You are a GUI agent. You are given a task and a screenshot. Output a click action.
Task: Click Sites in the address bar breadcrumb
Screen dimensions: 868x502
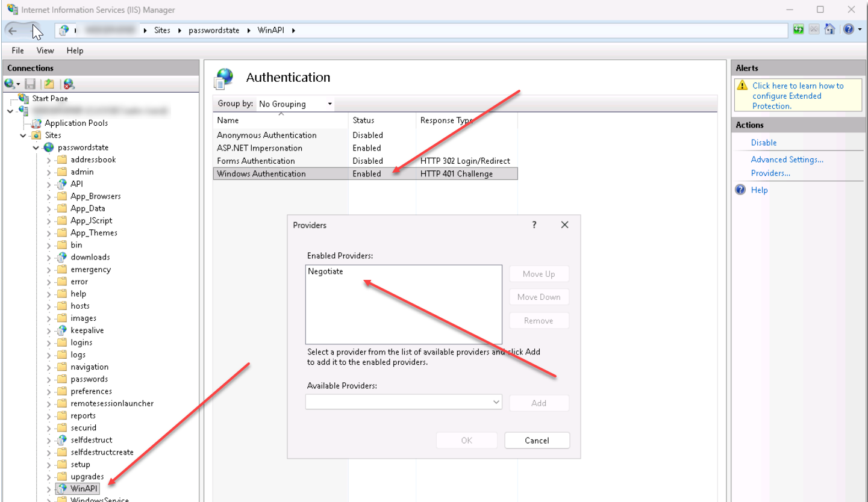tap(162, 30)
